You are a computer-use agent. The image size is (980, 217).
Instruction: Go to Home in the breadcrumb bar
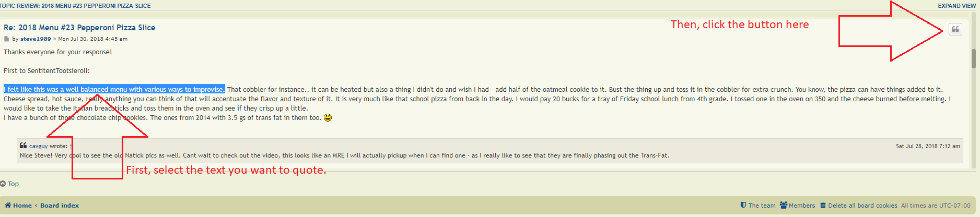tap(19, 206)
